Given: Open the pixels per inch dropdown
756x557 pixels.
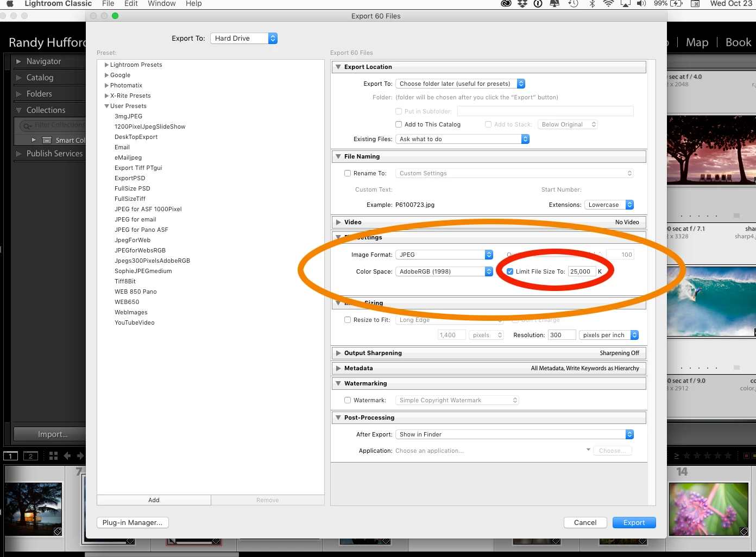Looking at the screenshot, I should pos(608,335).
